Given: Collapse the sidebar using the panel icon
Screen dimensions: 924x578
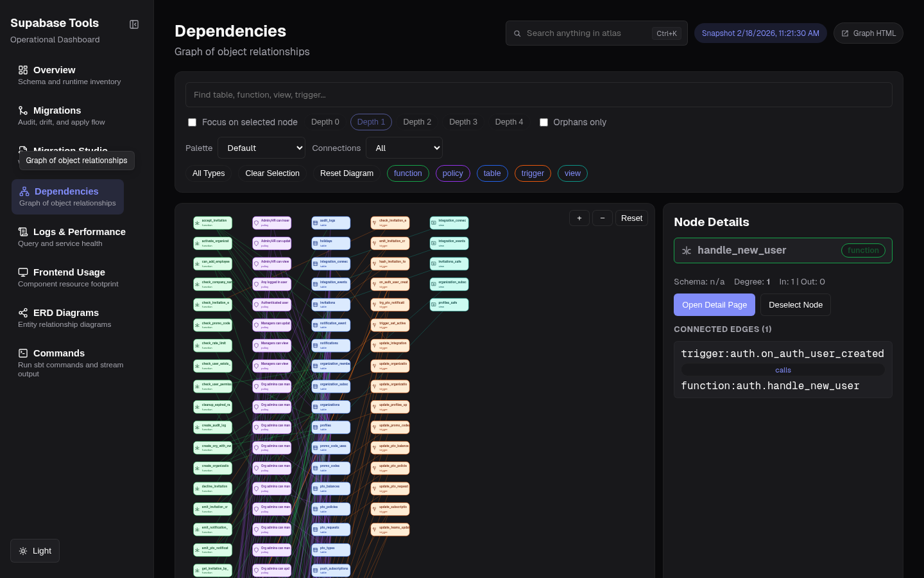Looking at the screenshot, I should (134, 24).
